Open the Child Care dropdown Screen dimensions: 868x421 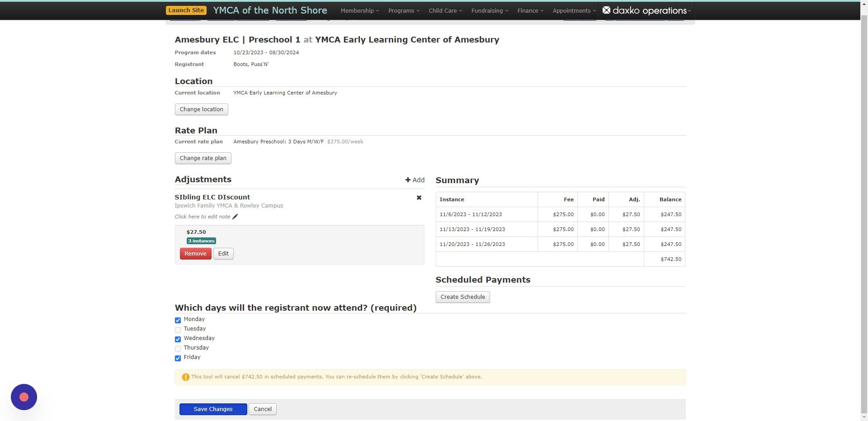point(444,10)
